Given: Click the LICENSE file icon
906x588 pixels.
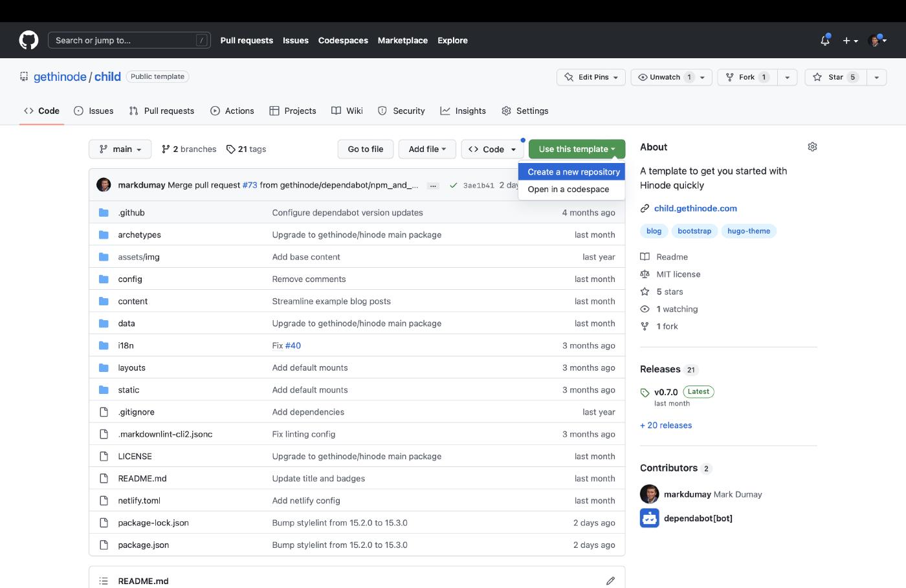Looking at the screenshot, I should click(x=104, y=456).
